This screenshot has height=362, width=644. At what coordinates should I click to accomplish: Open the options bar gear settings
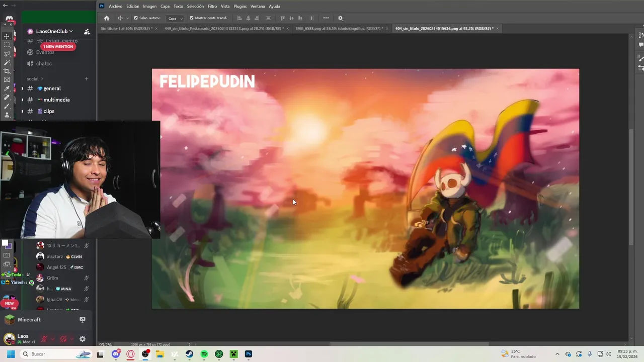pos(340,18)
